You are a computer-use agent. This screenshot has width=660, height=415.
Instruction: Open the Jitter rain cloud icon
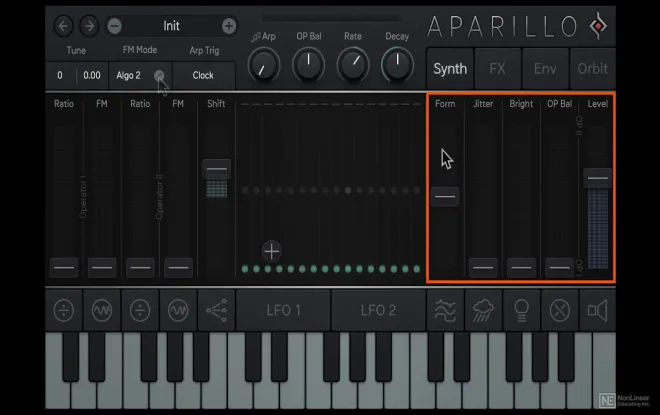coord(483,311)
